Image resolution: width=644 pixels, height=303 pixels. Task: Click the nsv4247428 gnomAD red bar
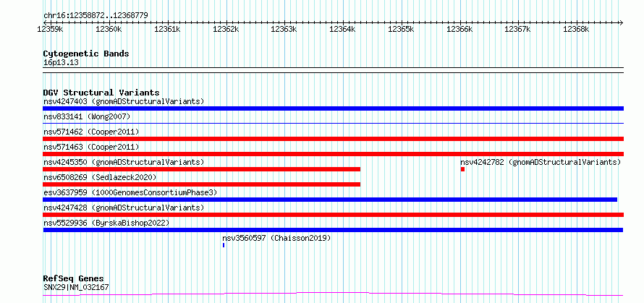click(333, 215)
